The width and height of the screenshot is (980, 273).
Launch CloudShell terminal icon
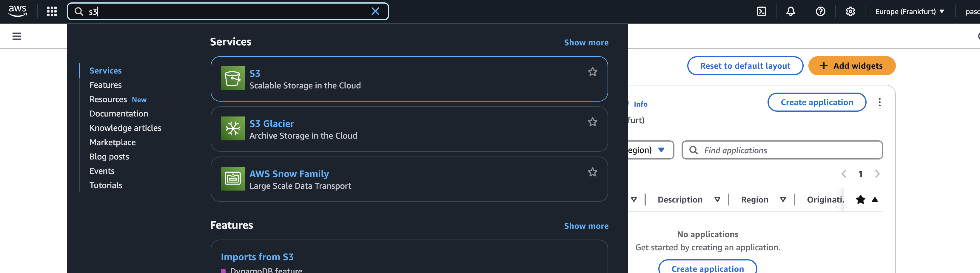coord(761,11)
